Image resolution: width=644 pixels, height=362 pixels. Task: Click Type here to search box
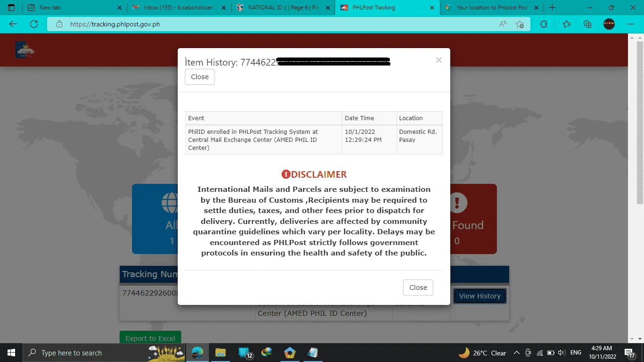(104, 353)
